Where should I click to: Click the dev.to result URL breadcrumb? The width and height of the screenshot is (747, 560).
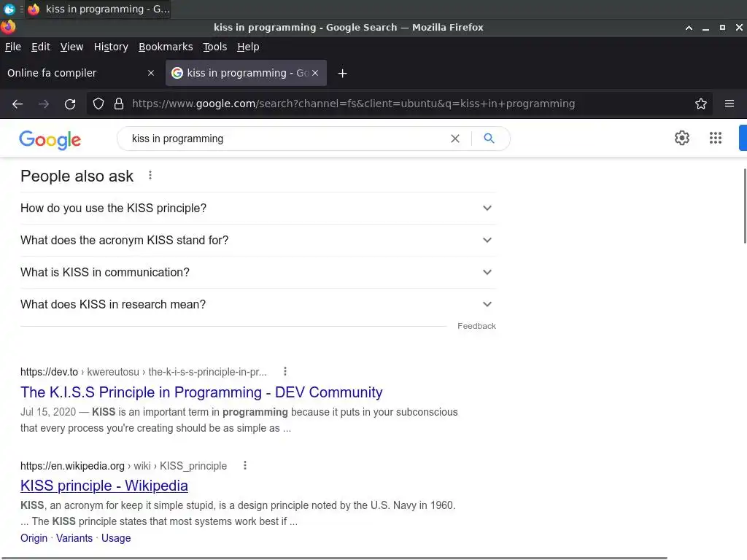click(144, 371)
